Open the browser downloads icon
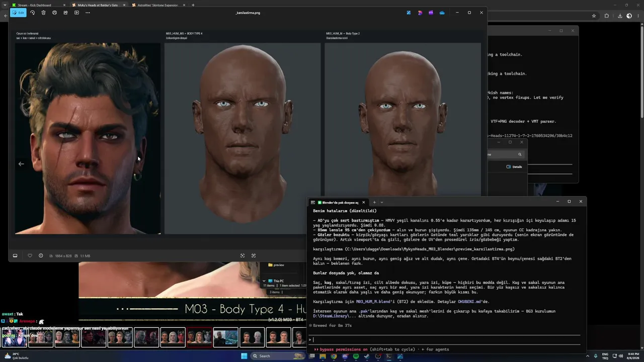This screenshot has height=362, width=644. pos(620,16)
